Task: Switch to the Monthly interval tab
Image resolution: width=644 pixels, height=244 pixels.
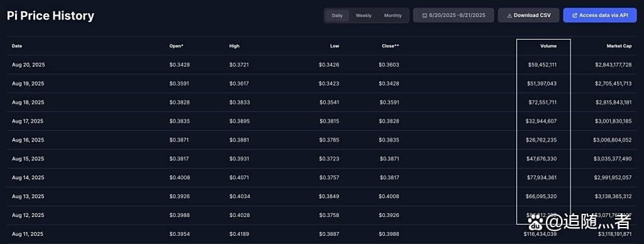Action: (392, 16)
